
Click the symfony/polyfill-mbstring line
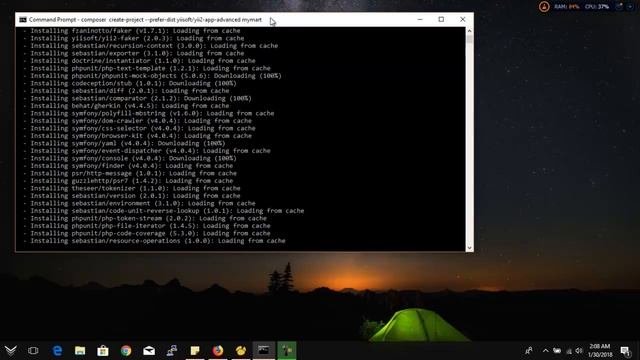[x=149, y=113]
